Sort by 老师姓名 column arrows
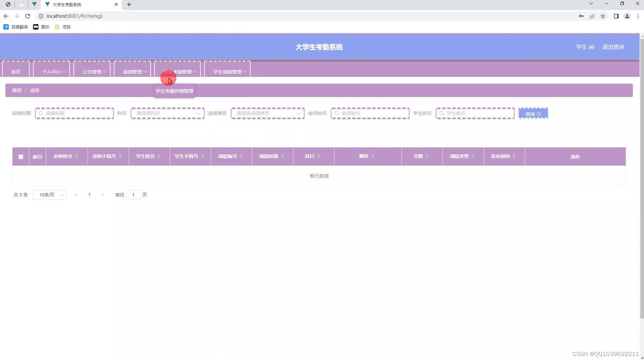Image resolution: width=644 pixels, height=360 pixels. 76,156
